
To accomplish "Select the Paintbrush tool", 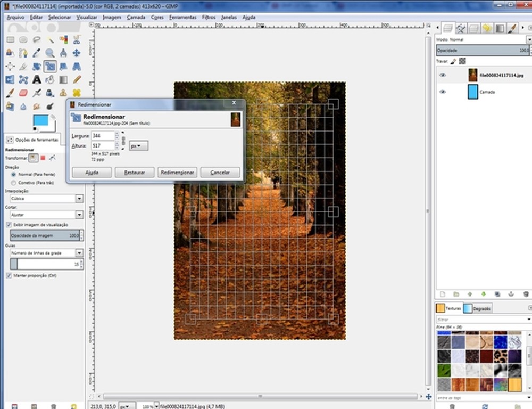I will [x=9, y=93].
